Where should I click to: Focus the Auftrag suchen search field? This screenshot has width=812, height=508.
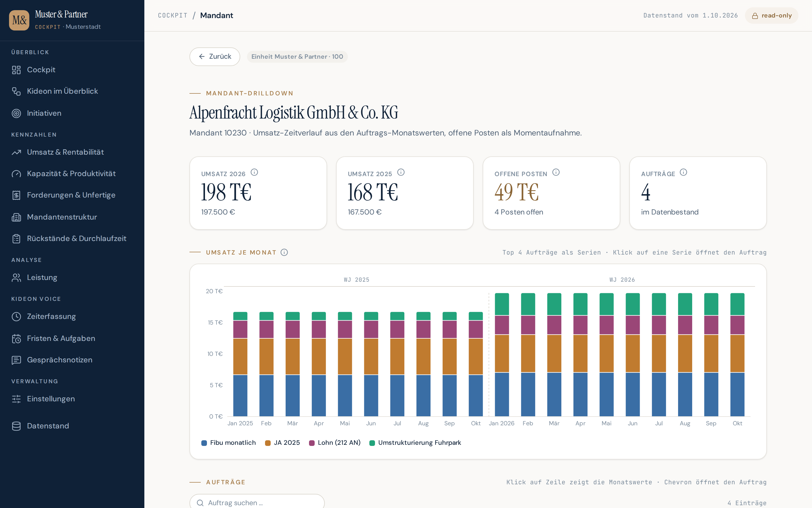(257, 502)
